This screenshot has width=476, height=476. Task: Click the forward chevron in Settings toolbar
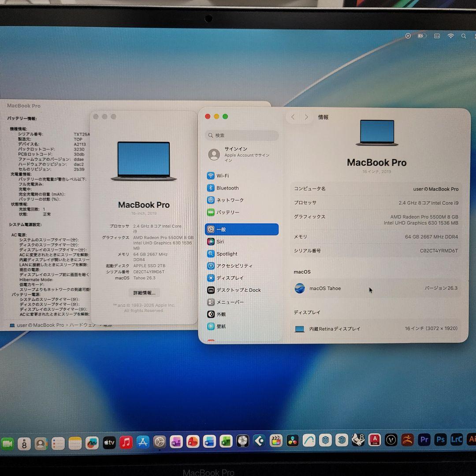pyautogui.click(x=306, y=117)
